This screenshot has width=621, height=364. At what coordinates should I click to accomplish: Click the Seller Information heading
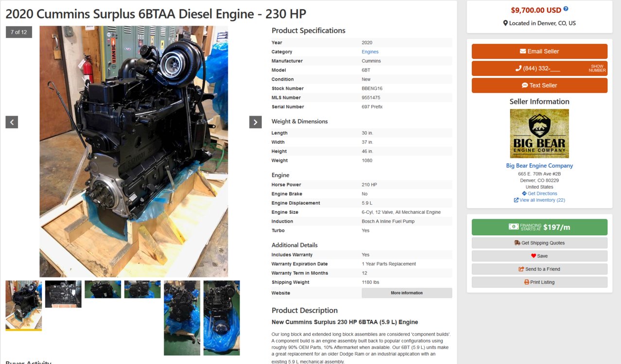(539, 102)
